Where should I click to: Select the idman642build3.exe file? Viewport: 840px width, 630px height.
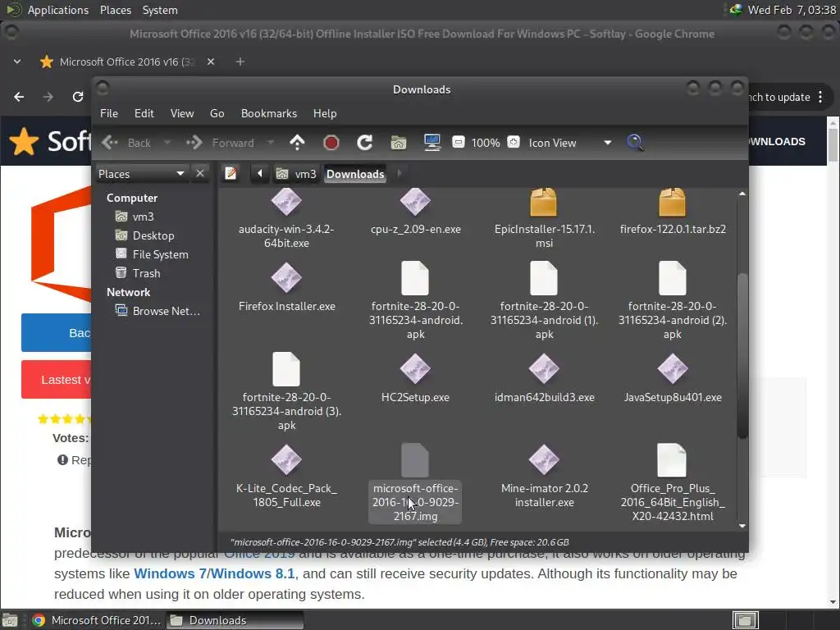pos(544,379)
